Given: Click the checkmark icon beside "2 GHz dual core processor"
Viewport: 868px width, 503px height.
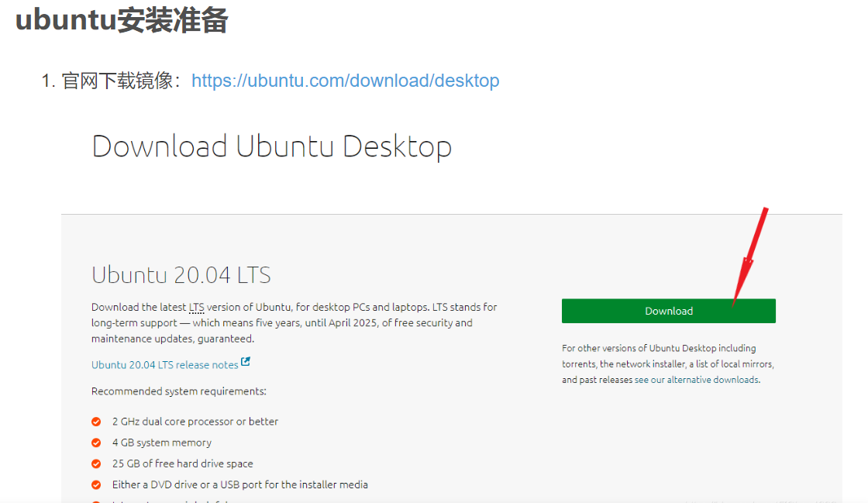Looking at the screenshot, I should pyautogui.click(x=96, y=421).
